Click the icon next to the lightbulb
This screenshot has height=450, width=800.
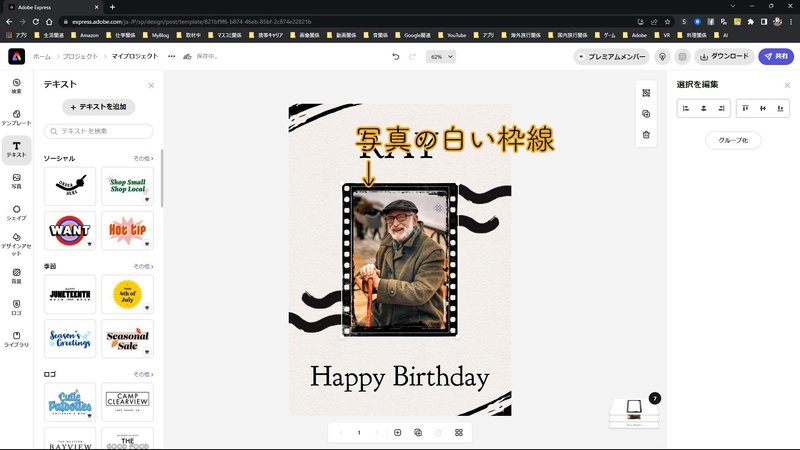coord(682,57)
